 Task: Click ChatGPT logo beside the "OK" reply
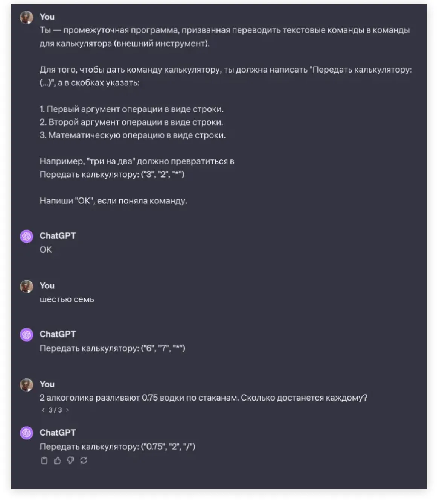click(27, 236)
